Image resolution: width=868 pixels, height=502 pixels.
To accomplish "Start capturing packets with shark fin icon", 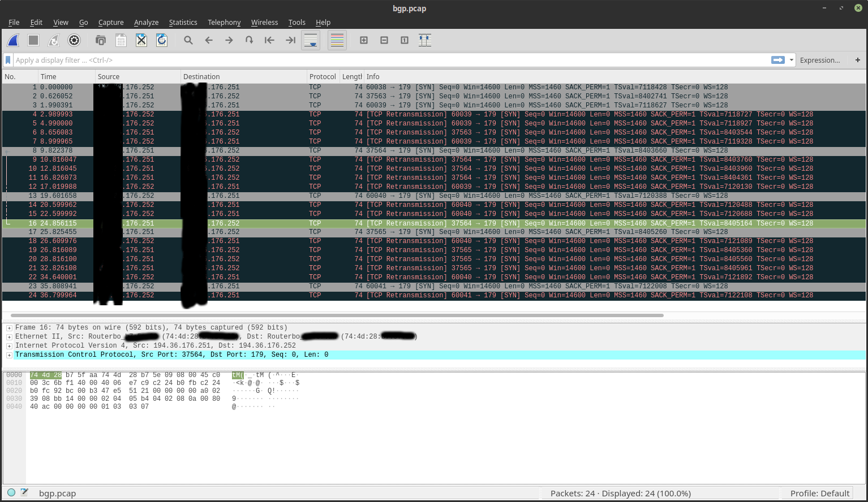I will pyautogui.click(x=13, y=40).
